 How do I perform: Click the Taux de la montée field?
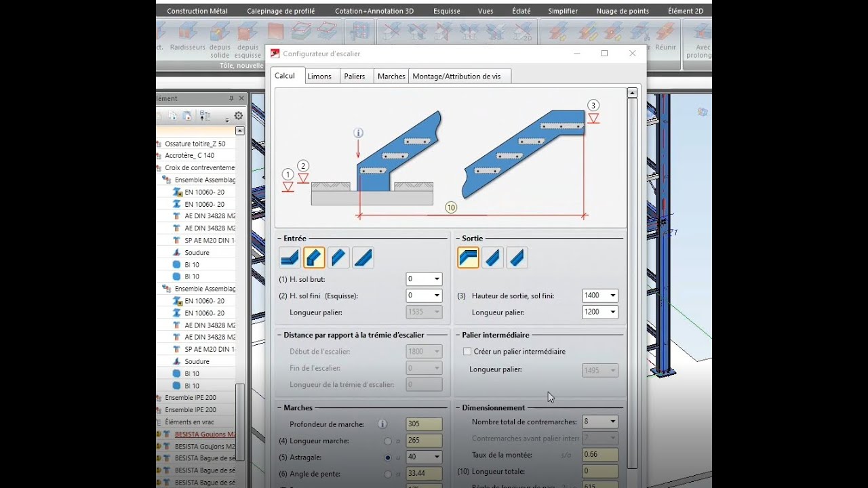599,455
